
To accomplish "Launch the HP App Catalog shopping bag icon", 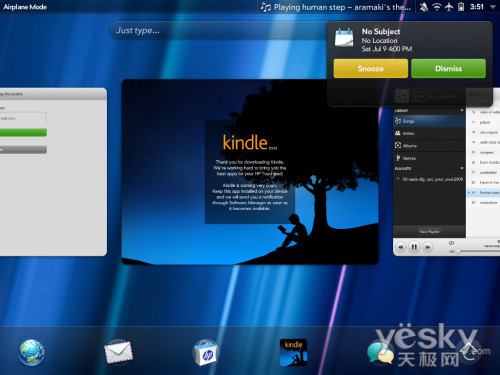I will [205, 352].
